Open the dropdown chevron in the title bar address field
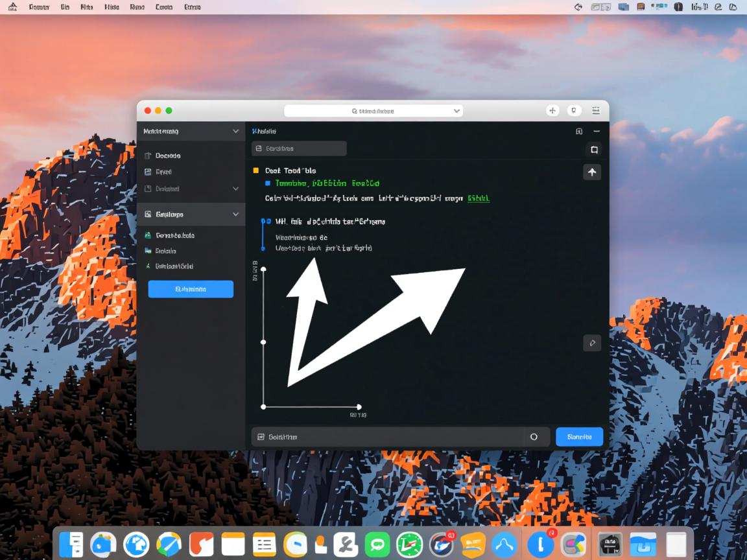 [456, 111]
